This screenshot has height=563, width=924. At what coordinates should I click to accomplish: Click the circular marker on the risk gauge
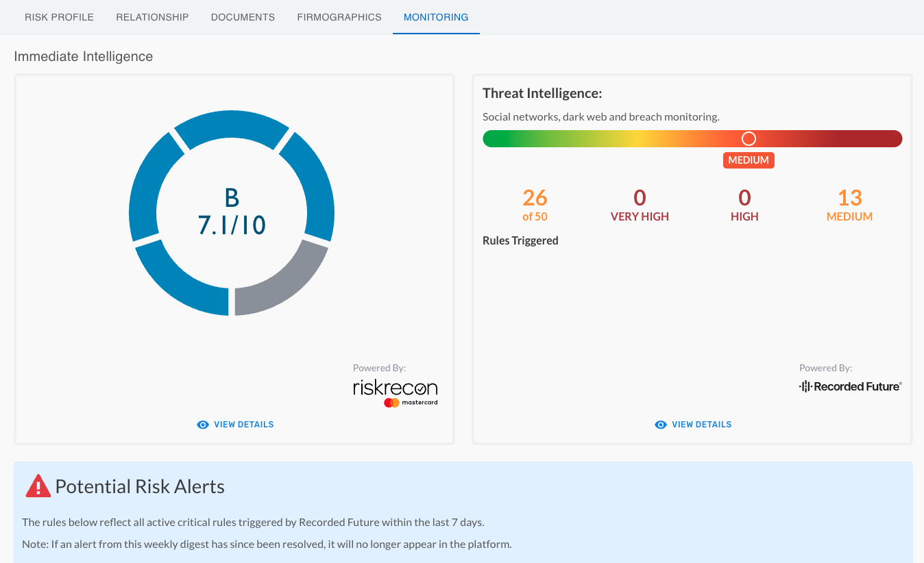coord(749,138)
